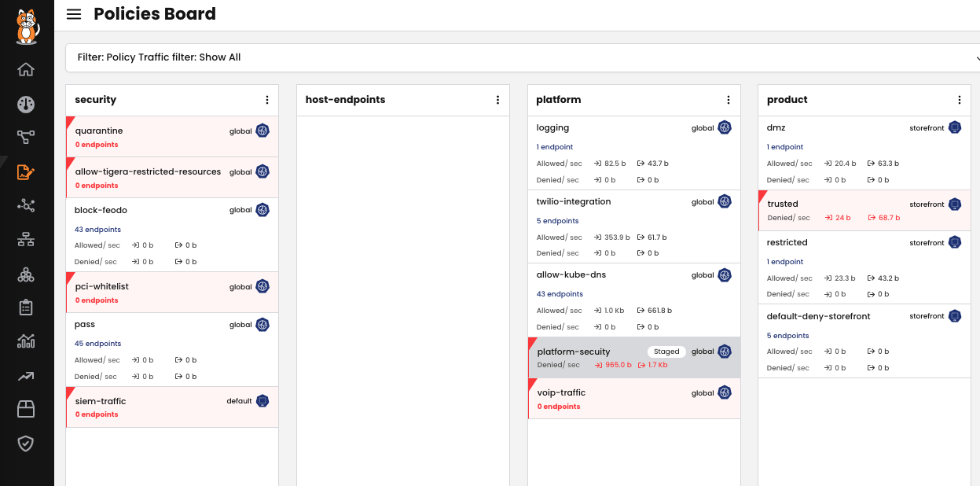Click 45 endpoints under pass policy
This screenshot has height=486, width=980.
(97, 344)
